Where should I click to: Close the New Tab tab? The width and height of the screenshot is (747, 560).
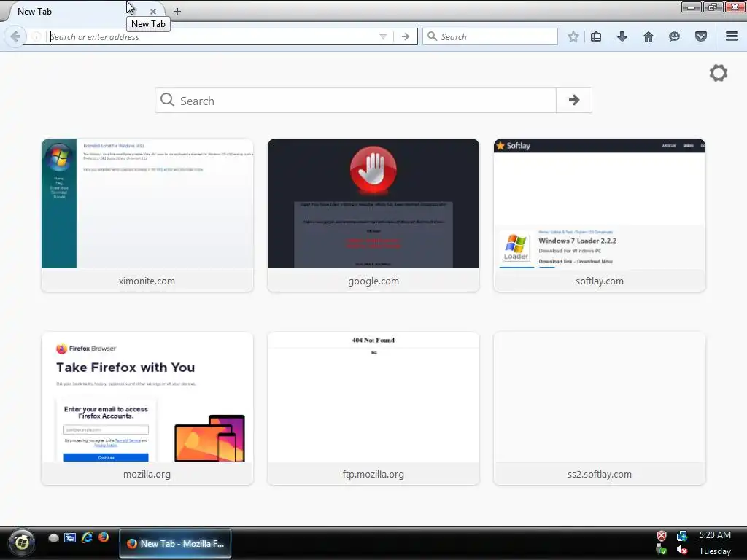point(153,12)
